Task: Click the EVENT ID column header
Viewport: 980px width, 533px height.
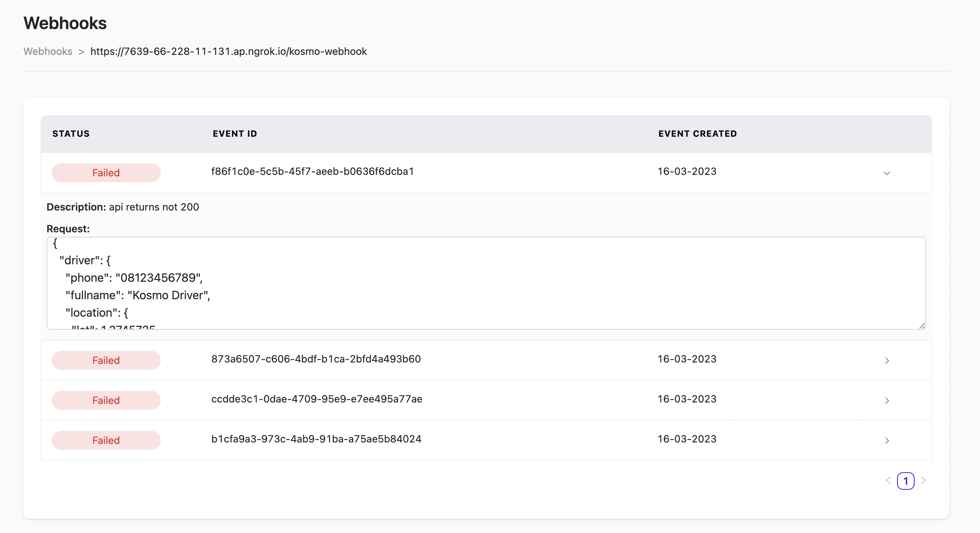Action: (235, 133)
